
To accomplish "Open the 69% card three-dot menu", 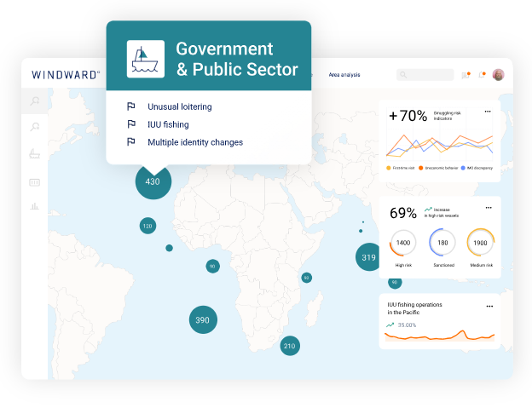I will [489, 208].
